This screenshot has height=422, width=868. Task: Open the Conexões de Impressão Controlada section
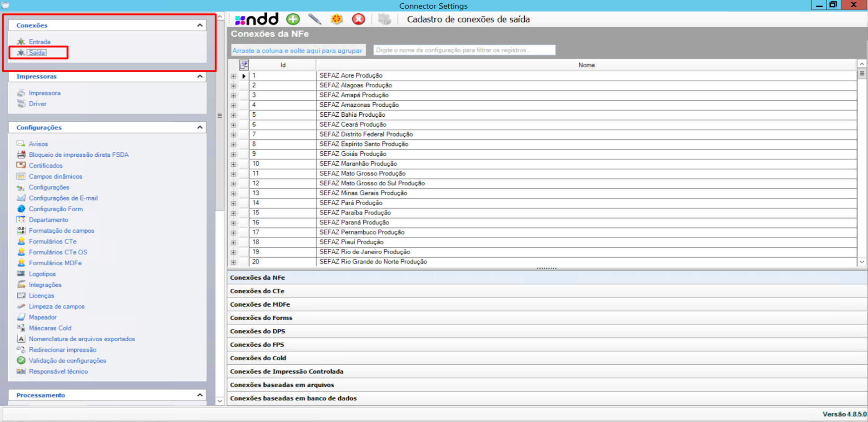point(547,371)
